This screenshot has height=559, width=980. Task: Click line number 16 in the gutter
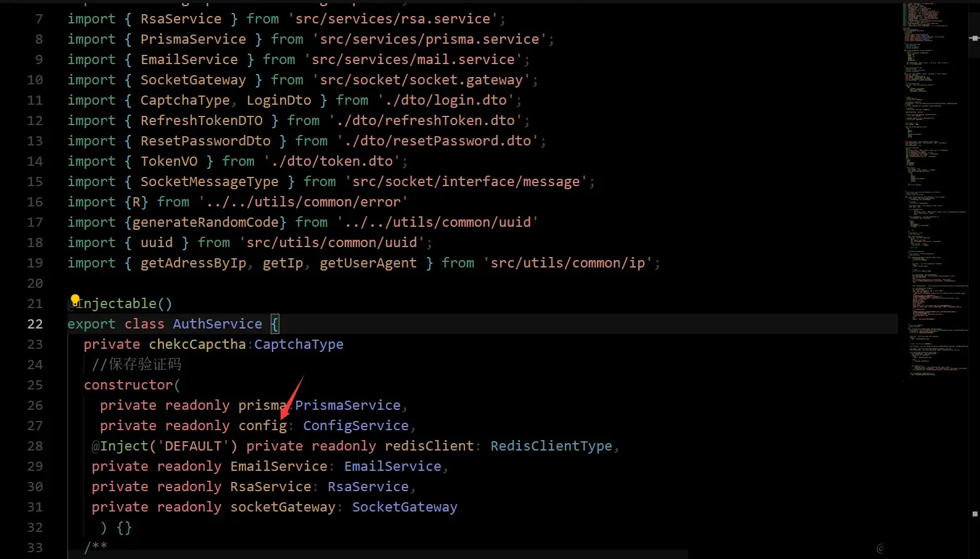tap(35, 202)
